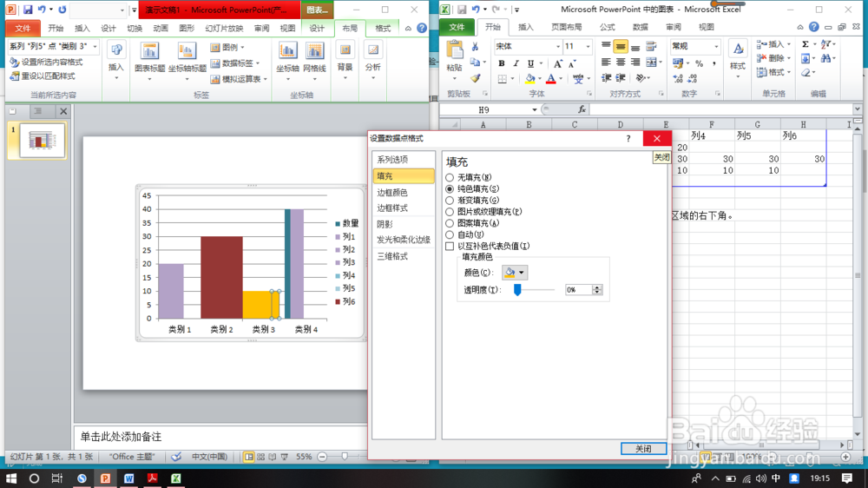868x488 pixels.
Task: Select Shadow (阴影) in dialog list
Action: tap(403, 224)
